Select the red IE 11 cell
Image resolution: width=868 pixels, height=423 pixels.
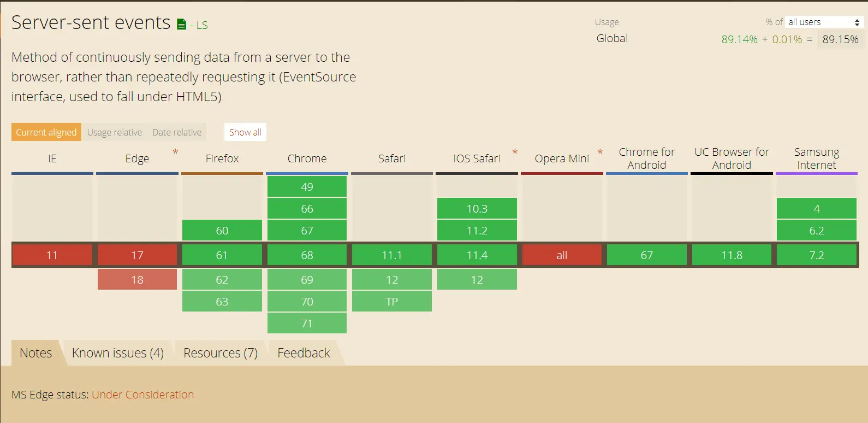(52, 255)
